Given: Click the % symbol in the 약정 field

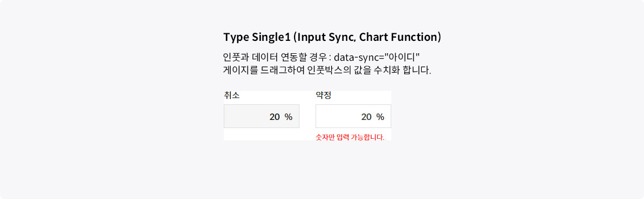Looking at the screenshot, I should 380,117.
